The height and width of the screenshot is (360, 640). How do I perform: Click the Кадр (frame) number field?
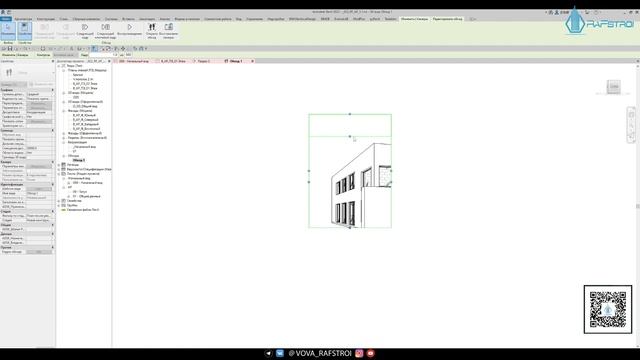click(x=103, y=55)
